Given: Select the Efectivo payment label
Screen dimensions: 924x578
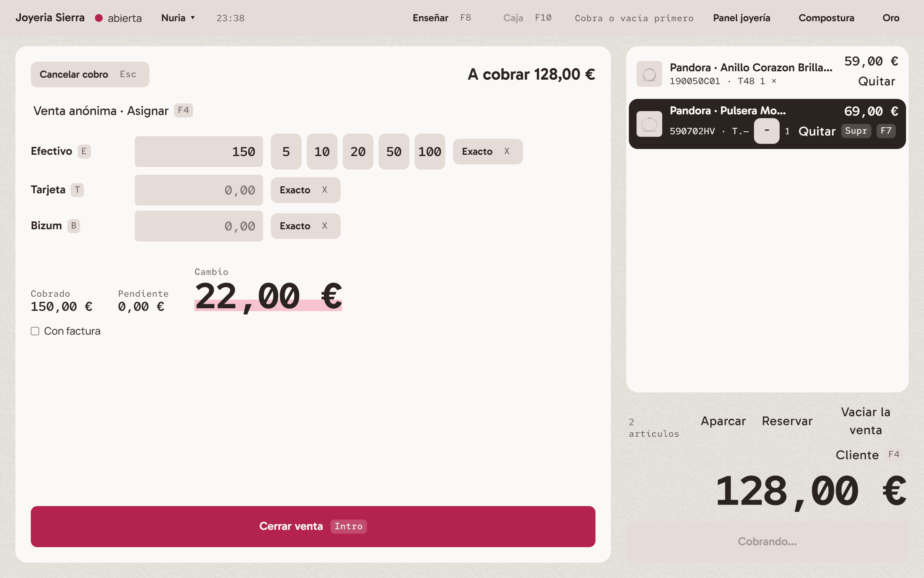Looking at the screenshot, I should coord(51,151).
